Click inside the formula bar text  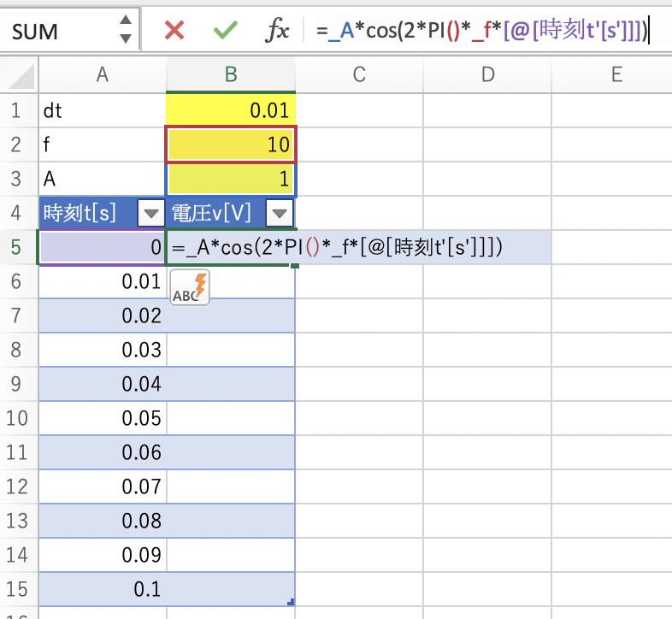pos(482,31)
